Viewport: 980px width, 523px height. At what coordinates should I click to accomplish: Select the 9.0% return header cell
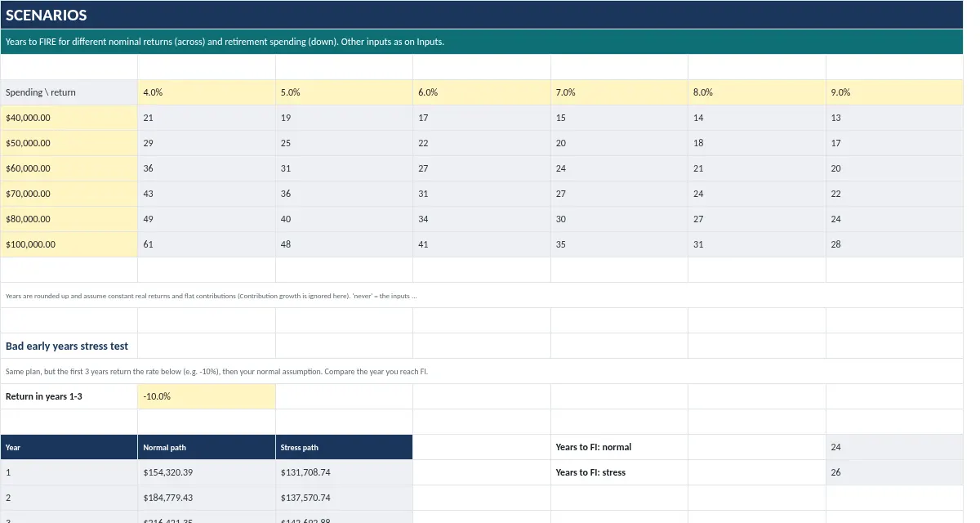click(x=895, y=92)
